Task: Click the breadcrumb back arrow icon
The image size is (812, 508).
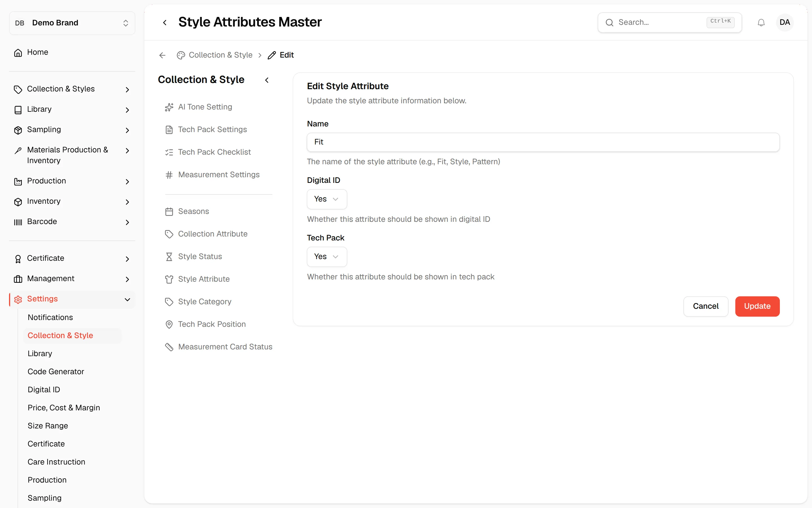Action: pyautogui.click(x=162, y=55)
